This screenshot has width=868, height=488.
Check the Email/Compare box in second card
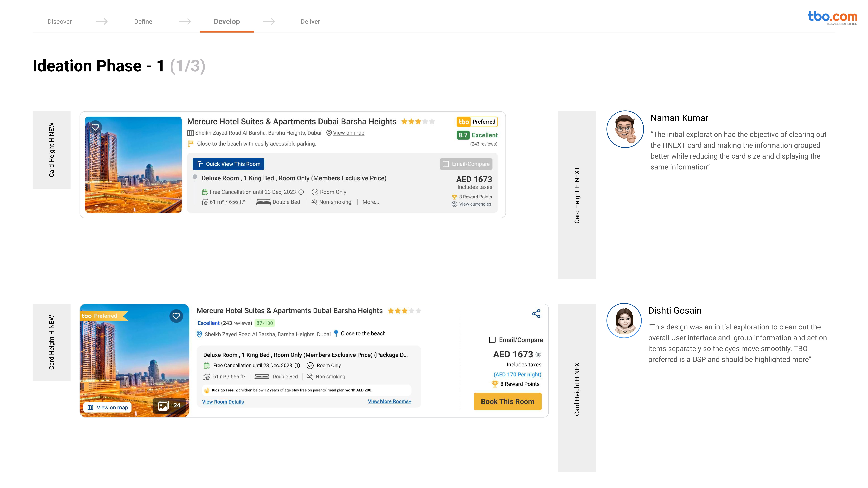click(x=492, y=340)
